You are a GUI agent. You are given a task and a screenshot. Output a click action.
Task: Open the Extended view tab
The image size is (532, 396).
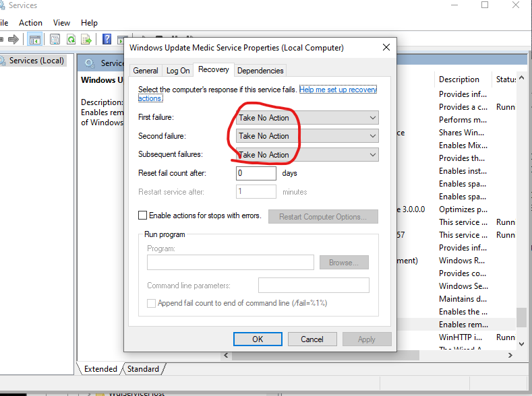[100, 369]
